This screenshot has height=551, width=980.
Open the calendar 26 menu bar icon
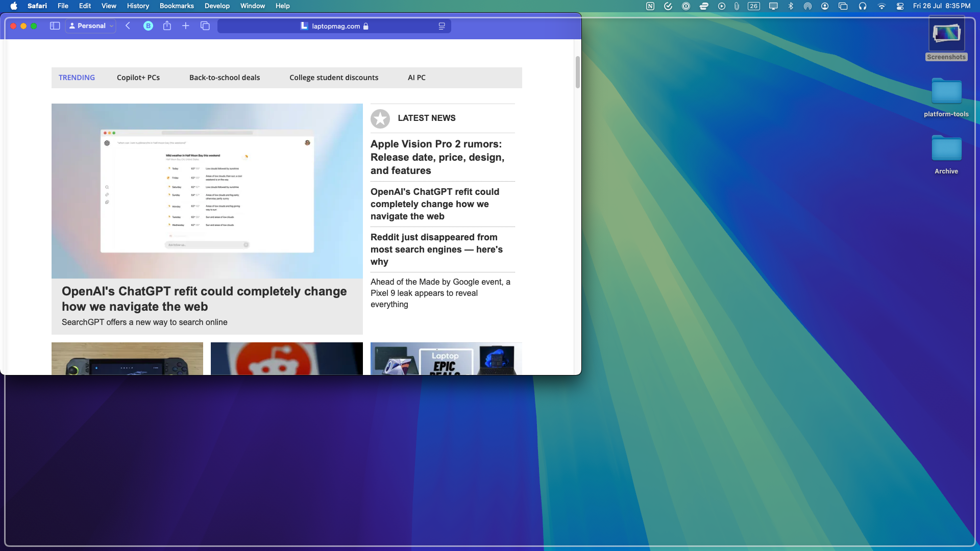pyautogui.click(x=754, y=6)
